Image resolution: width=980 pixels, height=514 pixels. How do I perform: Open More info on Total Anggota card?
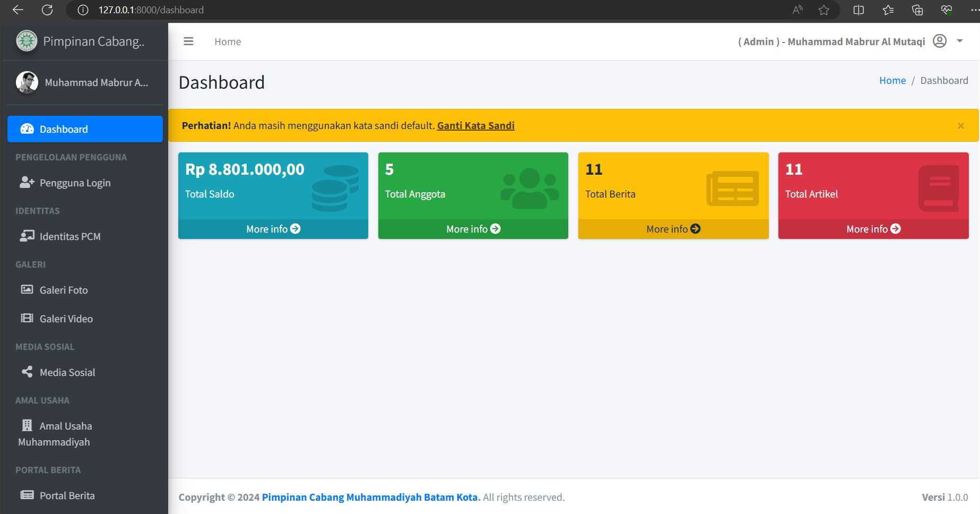[473, 229]
